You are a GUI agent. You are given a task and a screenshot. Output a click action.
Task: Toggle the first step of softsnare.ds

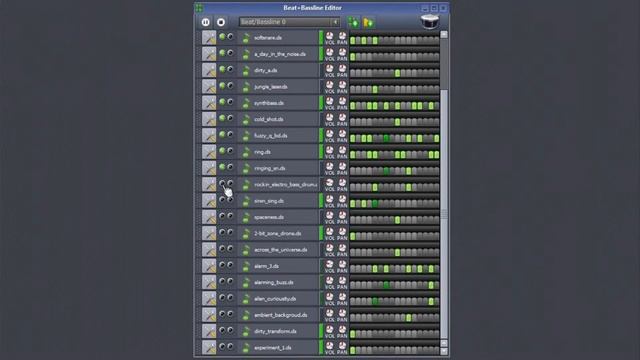pos(353,40)
